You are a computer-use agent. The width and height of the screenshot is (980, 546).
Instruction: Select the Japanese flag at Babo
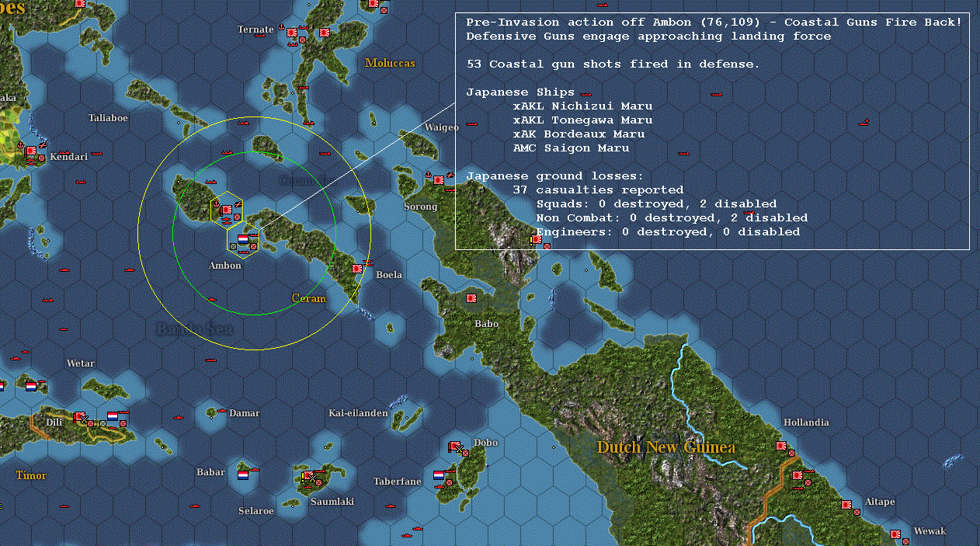tap(471, 298)
